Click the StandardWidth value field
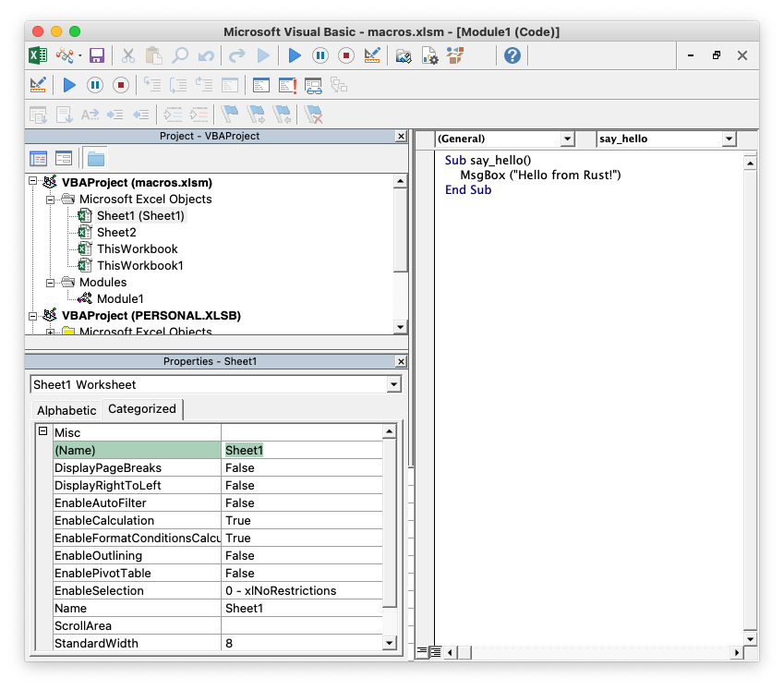This screenshot has width=784, height=690. point(301,643)
